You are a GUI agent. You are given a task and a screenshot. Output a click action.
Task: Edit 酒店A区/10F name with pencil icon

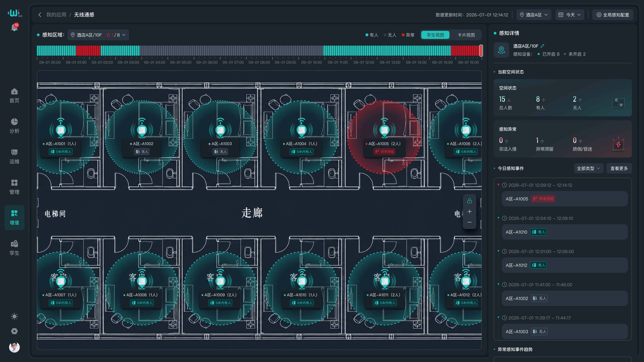(x=542, y=46)
